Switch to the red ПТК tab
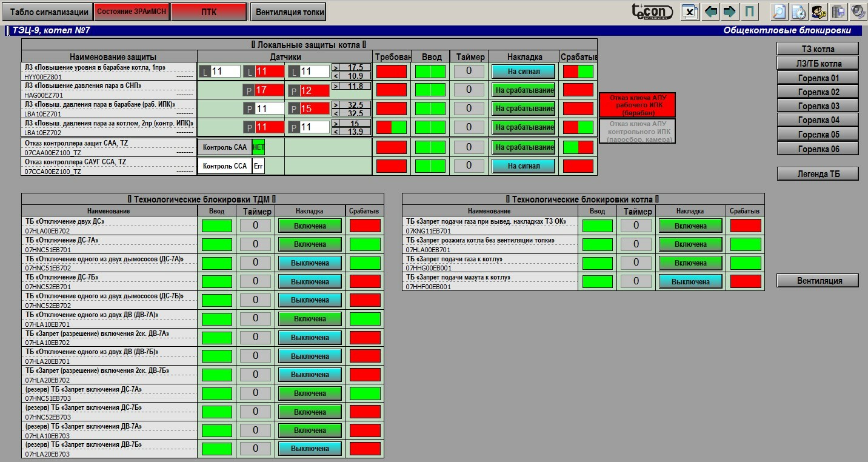 click(209, 12)
